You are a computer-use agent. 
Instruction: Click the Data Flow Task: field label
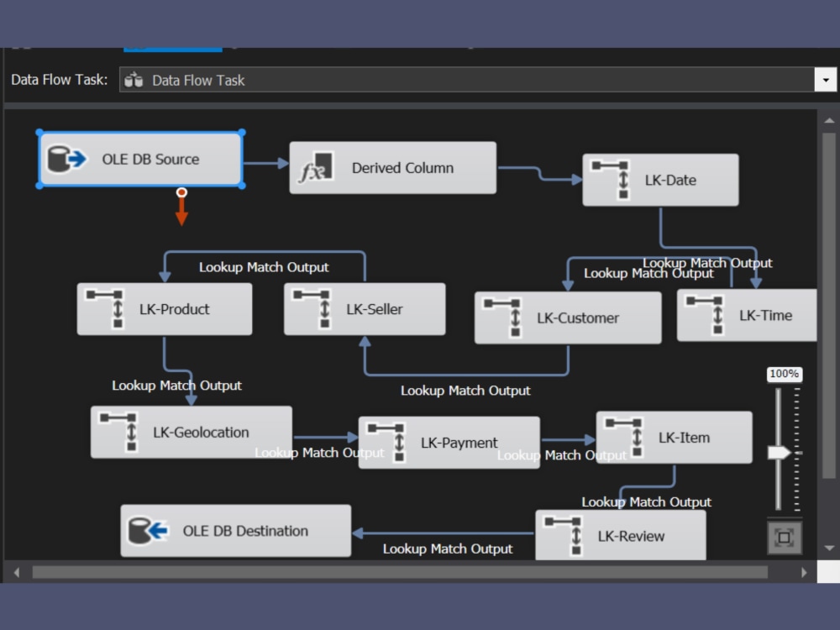[x=59, y=79]
